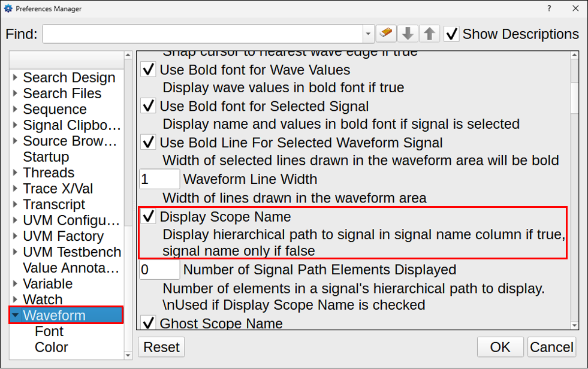Uncheck Display Scope Name option
Screen dimensions: 588x369
(x=148, y=217)
